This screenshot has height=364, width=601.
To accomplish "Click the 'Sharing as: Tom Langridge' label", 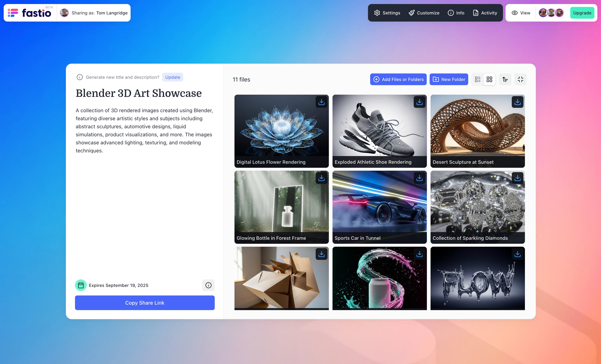I will tap(99, 13).
